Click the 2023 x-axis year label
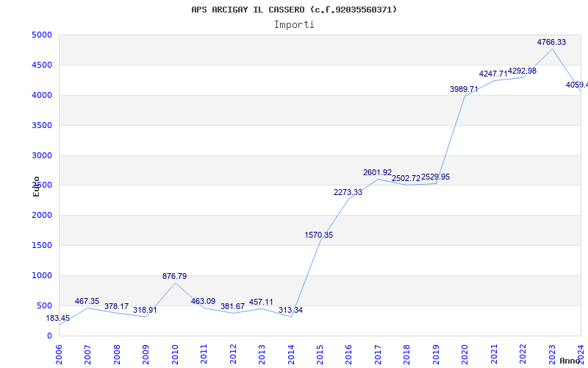This screenshot has width=588, height=368. pyautogui.click(x=553, y=354)
